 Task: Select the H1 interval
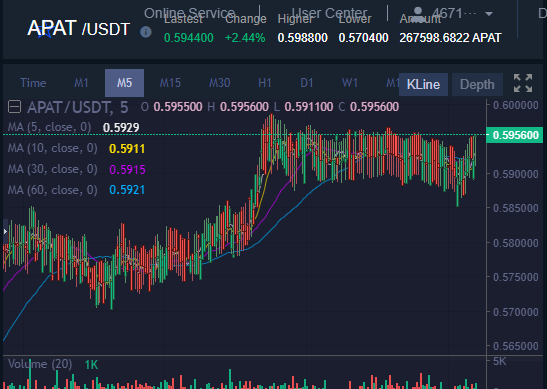pos(265,83)
